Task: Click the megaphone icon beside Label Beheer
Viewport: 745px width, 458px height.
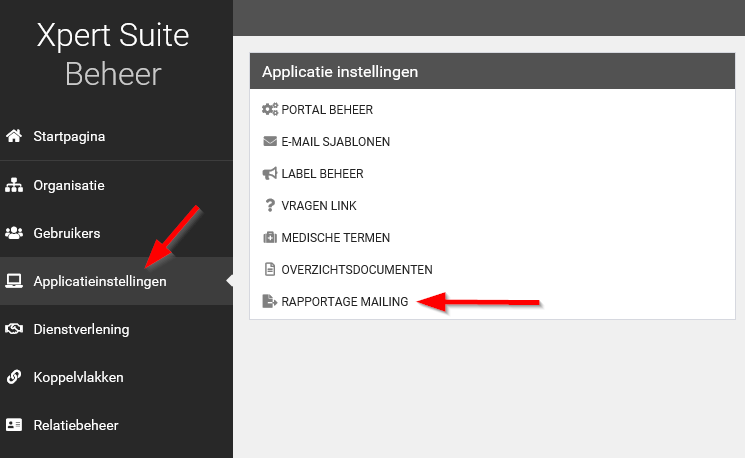Action: (x=269, y=174)
